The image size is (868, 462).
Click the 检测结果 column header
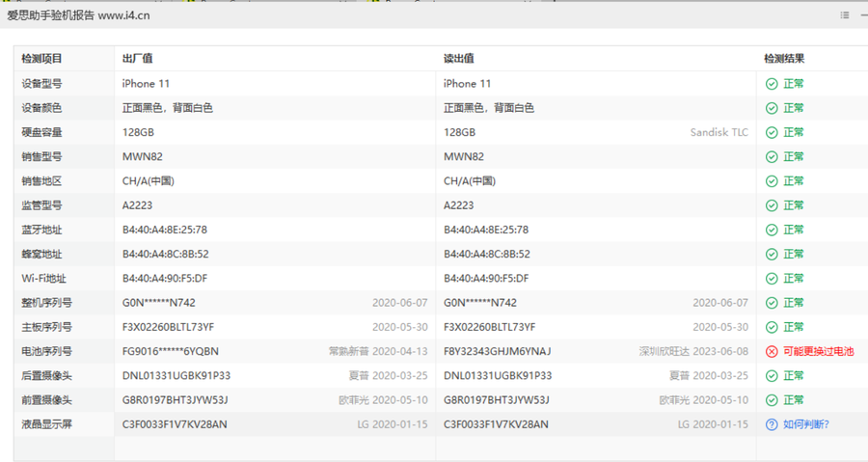(784, 59)
